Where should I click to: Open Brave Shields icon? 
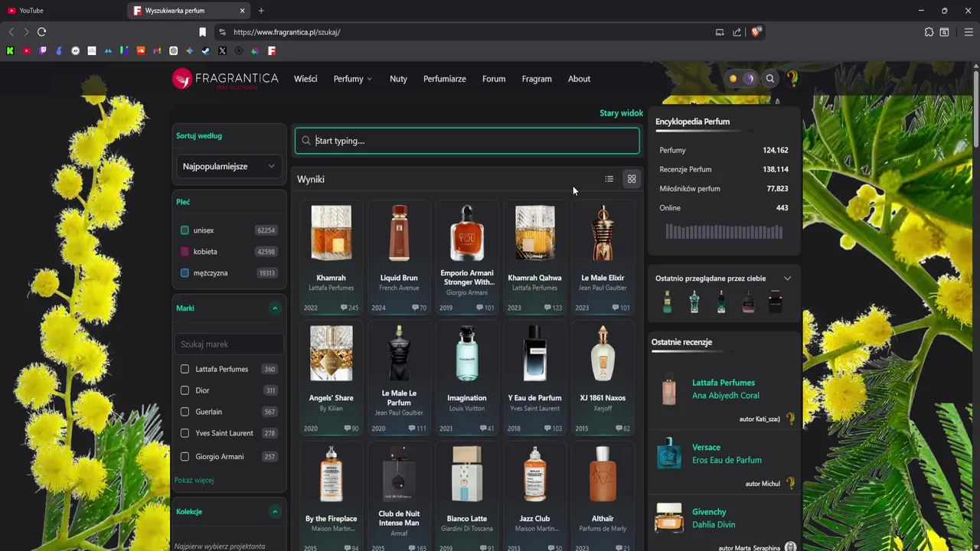[x=756, y=32]
